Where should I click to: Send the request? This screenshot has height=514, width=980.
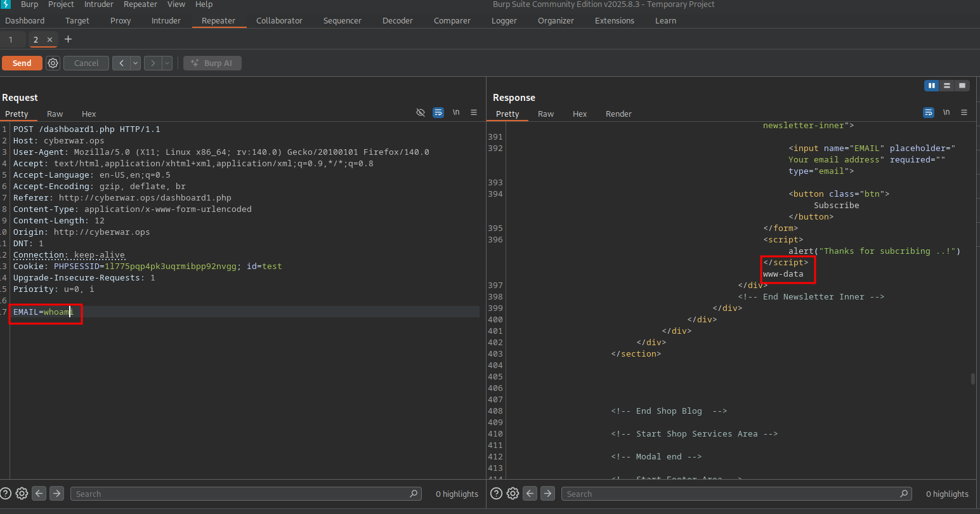point(22,63)
